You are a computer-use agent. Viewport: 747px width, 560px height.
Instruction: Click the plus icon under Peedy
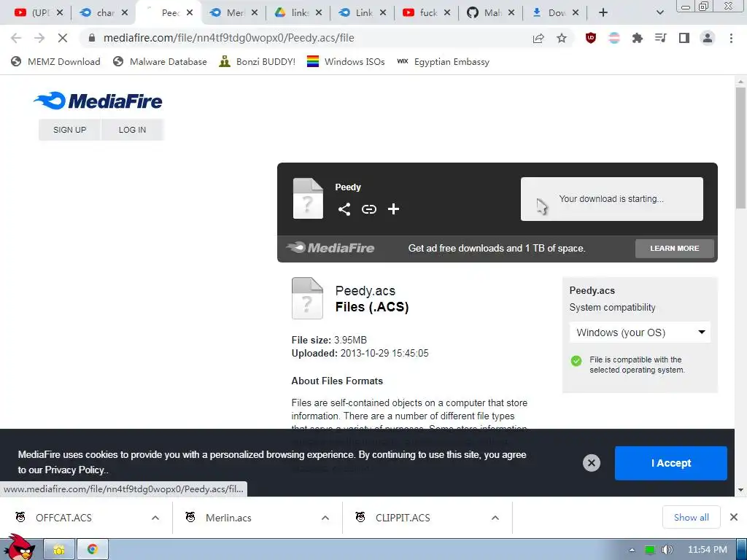point(393,209)
